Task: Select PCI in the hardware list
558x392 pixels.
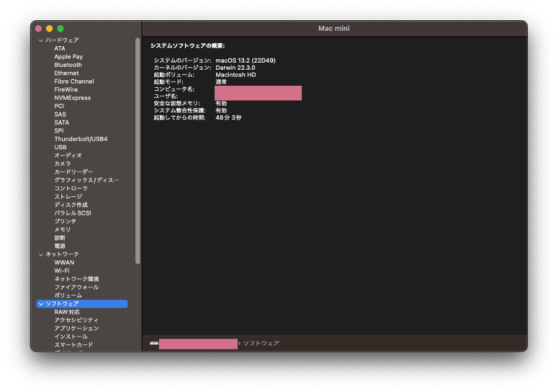Action: pyautogui.click(x=59, y=106)
